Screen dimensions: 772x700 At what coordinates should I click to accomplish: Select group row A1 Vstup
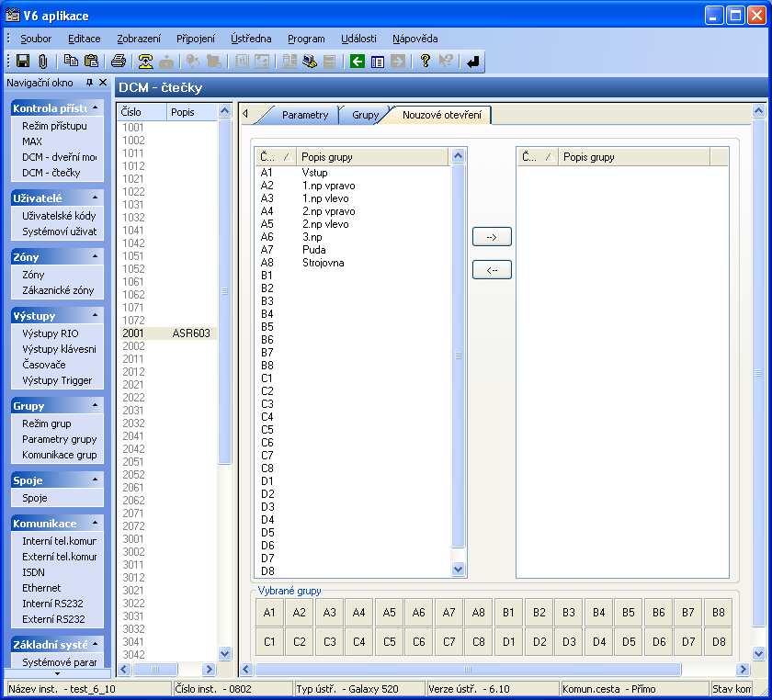tap(353, 173)
